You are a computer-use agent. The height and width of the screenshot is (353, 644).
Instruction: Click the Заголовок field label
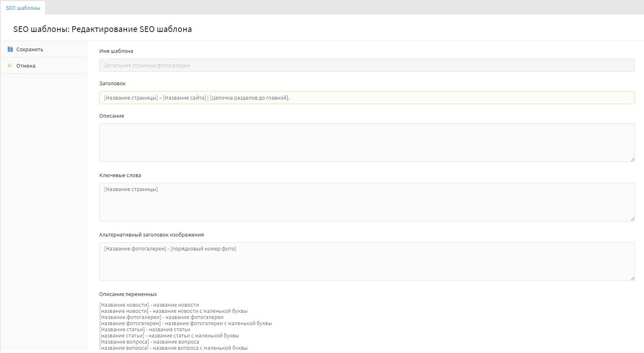click(112, 84)
